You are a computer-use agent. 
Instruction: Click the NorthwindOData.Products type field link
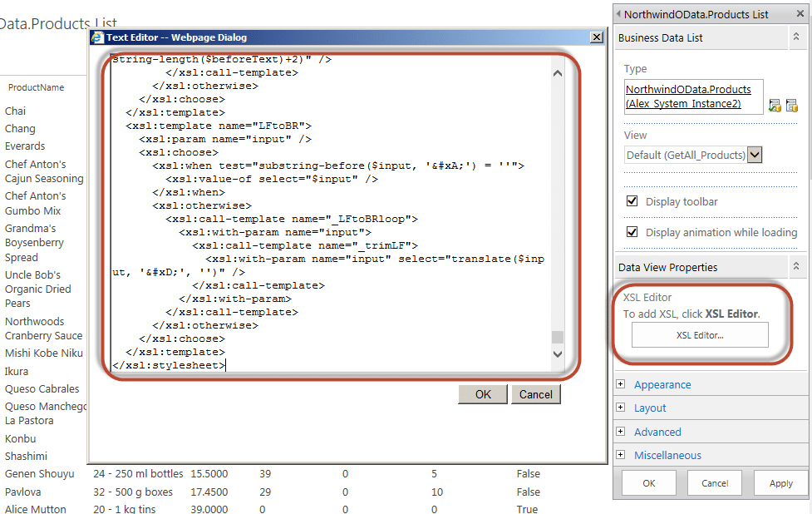tap(687, 96)
